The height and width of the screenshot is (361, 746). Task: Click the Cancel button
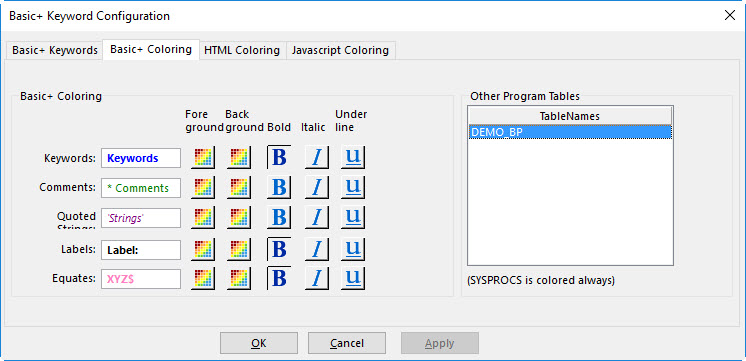347,343
